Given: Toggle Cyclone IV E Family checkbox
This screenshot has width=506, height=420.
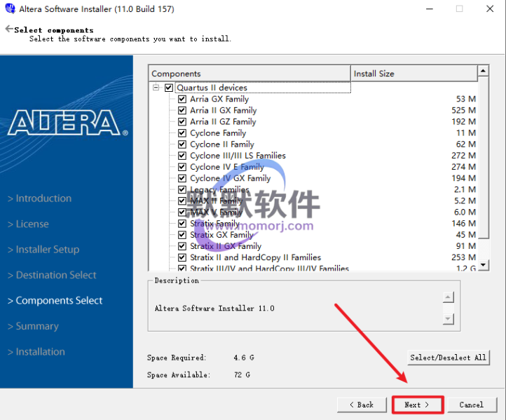Looking at the screenshot, I should click(182, 167).
